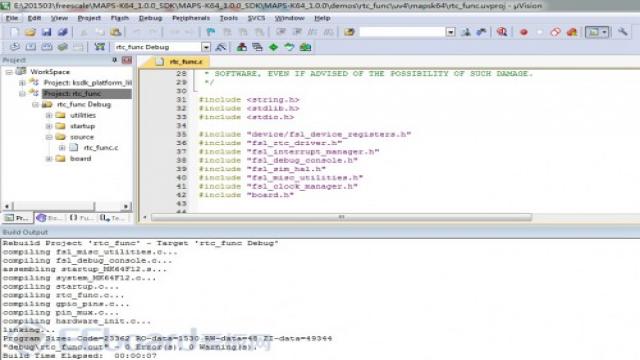Viewport: 640px width, 360px height.
Task: Open the Flash menu
Action: click(x=120, y=18)
